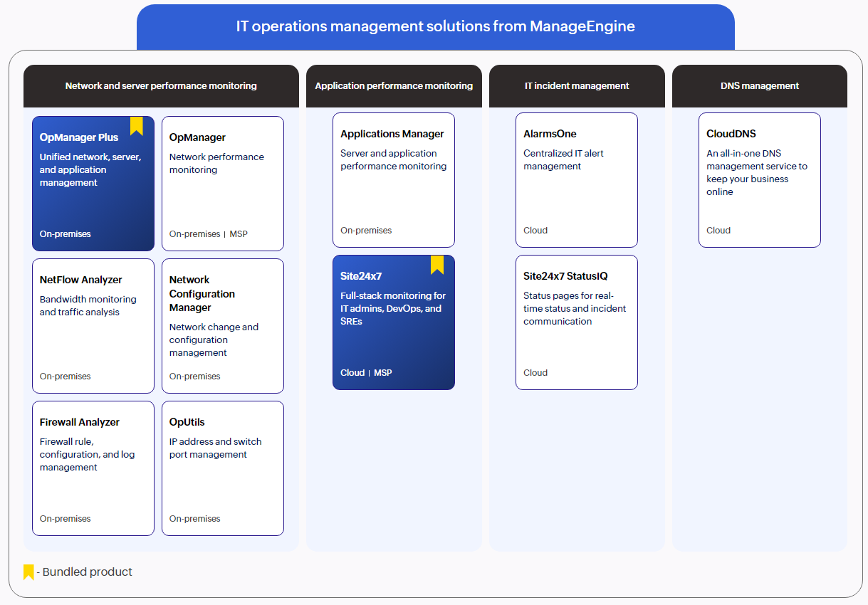Click 'IP address and switch port management' description
Screen dimensions: 868x605
click(x=216, y=448)
